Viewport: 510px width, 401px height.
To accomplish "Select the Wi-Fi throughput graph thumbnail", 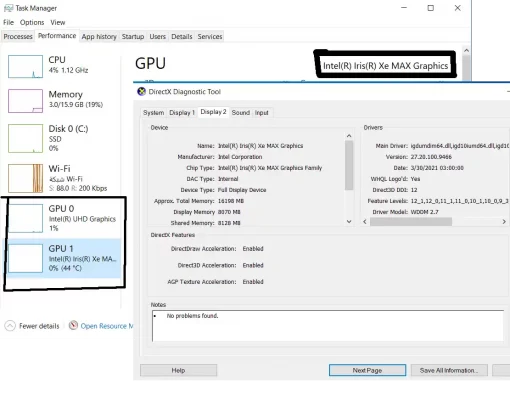I will point(25,178).
